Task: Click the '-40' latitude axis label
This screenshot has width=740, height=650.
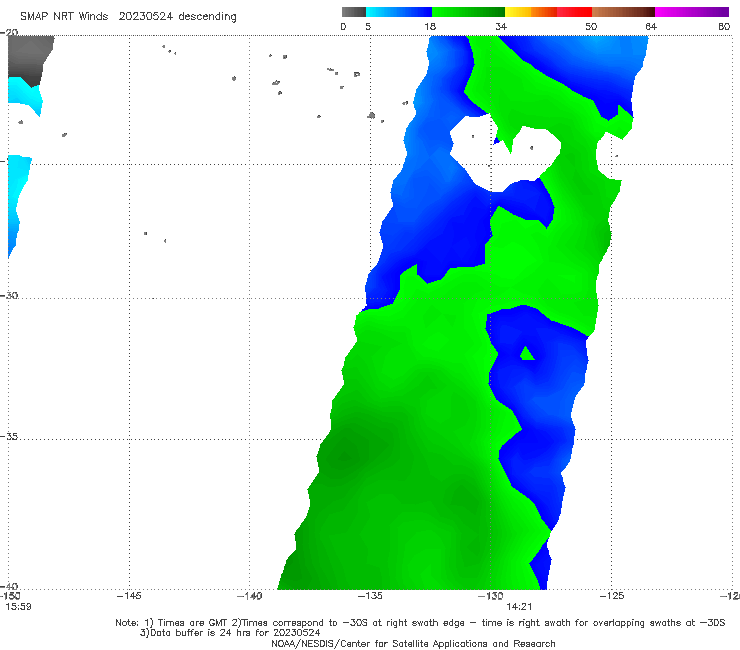Action: [9, 586]
